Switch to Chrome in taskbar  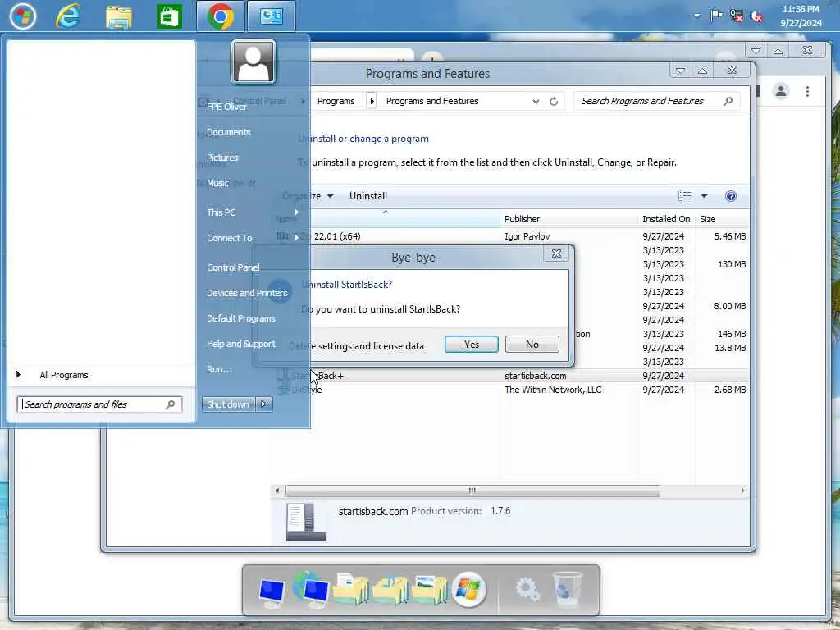(220, 16)
